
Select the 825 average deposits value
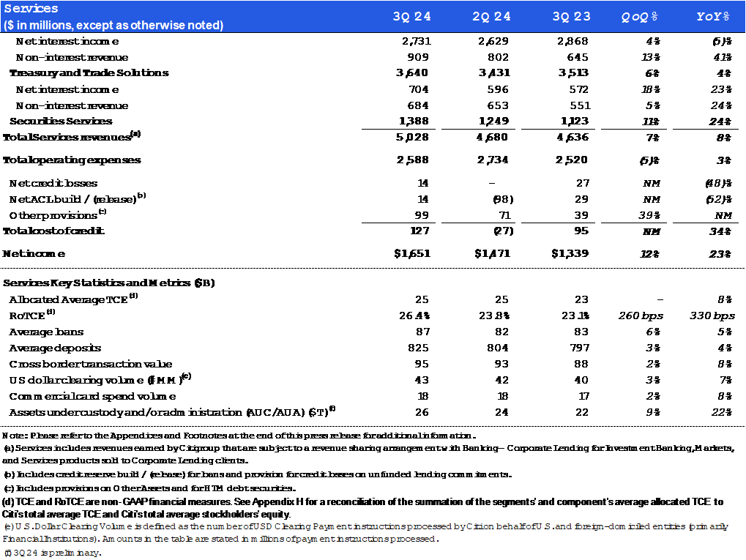[418, 348]
